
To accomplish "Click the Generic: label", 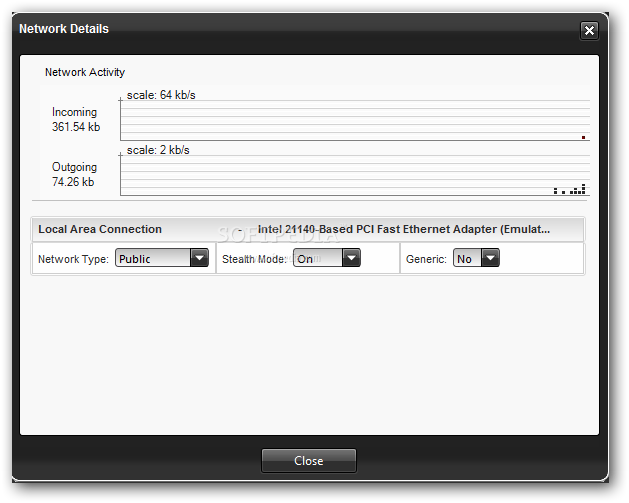I will coord(426,259).
